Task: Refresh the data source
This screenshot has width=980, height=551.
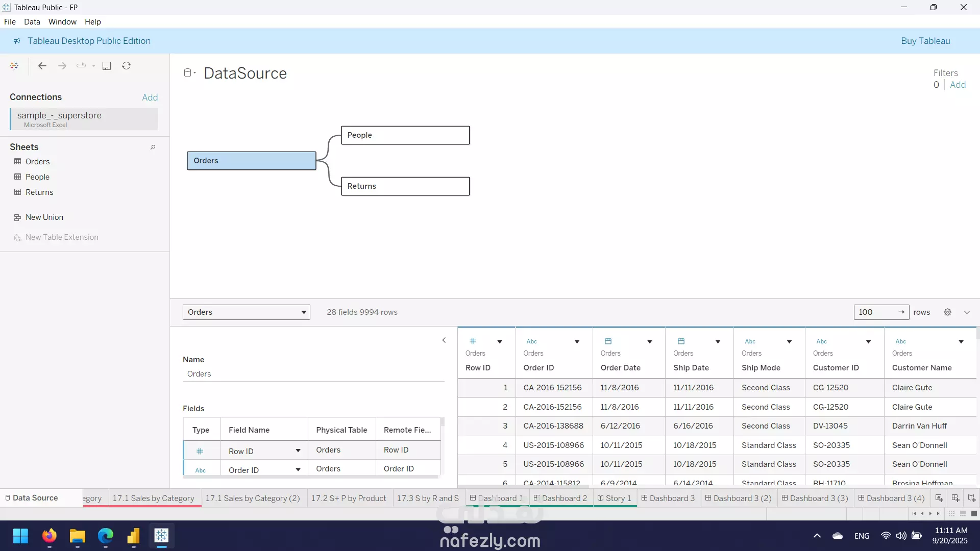Action: click(x=126, y=66)
